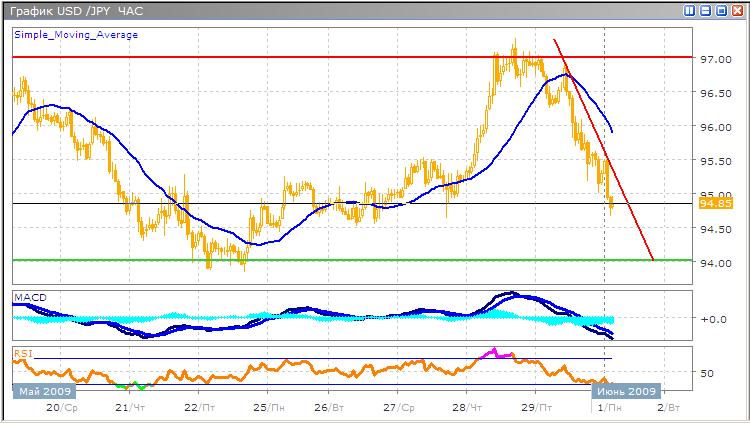Click the horizontal split icon in title bar
The image size is (750, 423).
(x=705, y=10)
